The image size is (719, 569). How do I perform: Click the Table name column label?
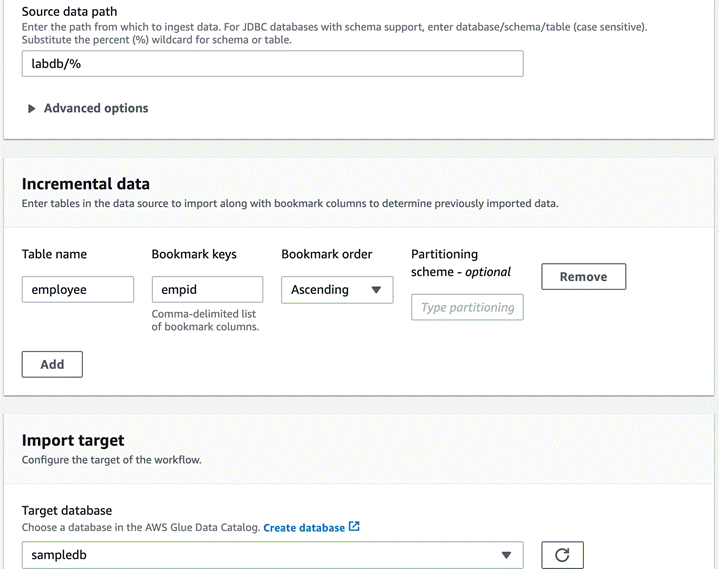(54, 254)
